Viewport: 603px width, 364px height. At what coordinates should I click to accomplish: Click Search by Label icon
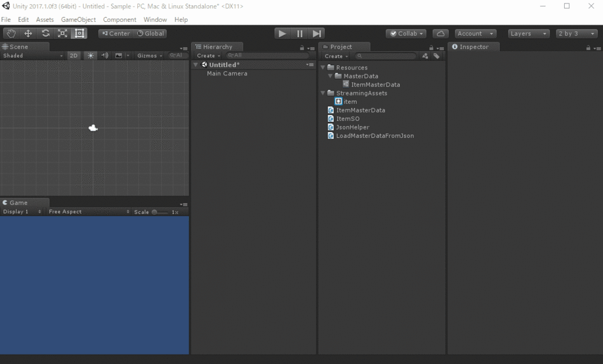click(436, 56)
